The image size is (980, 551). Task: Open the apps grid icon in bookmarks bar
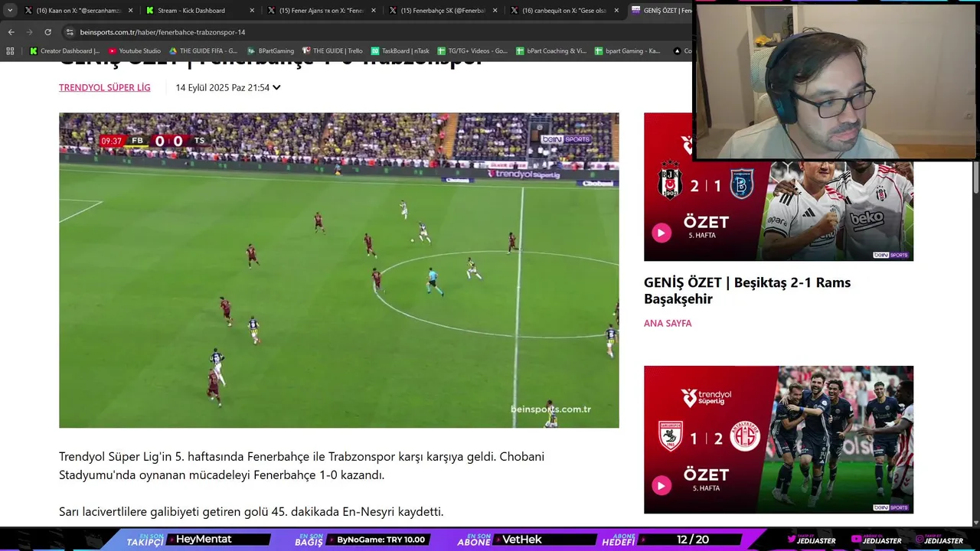10,51
